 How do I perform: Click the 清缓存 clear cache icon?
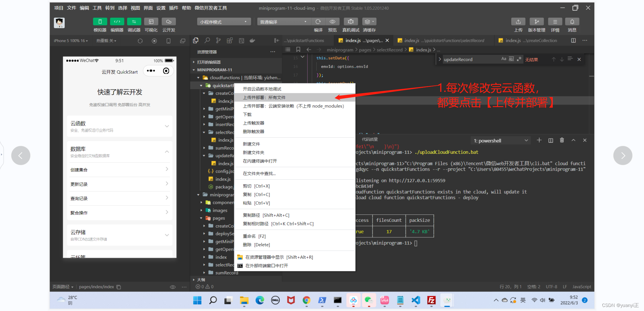(x=369, y=22)
